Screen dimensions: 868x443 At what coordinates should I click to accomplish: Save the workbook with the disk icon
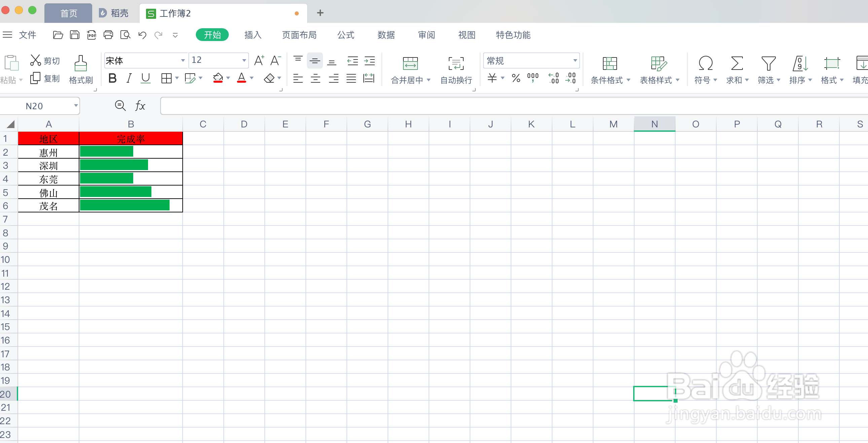click(x=74, y=35)
